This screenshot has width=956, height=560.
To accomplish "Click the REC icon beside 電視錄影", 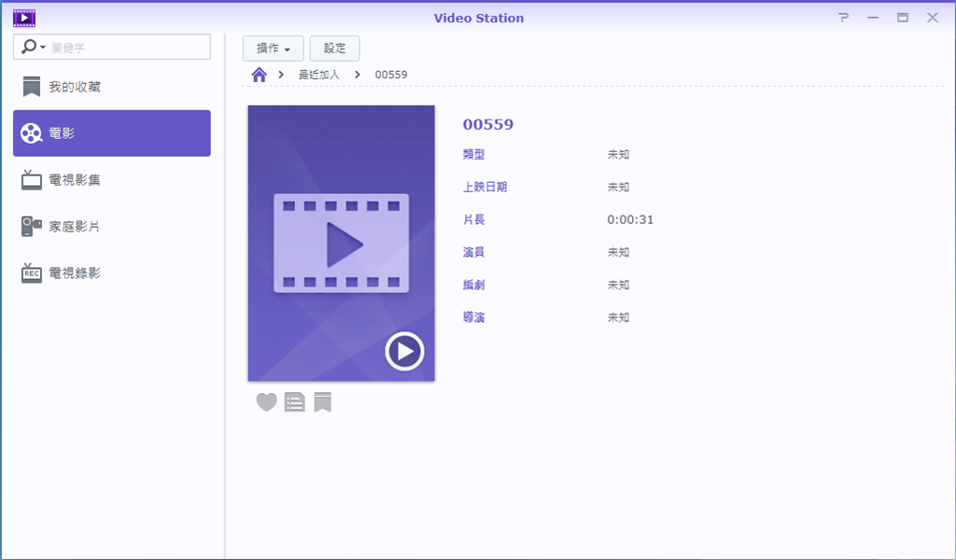I will [x=32, y=273].
